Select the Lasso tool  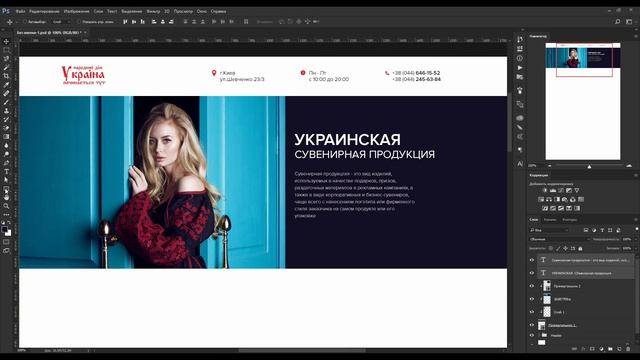[x=6, y=59]
